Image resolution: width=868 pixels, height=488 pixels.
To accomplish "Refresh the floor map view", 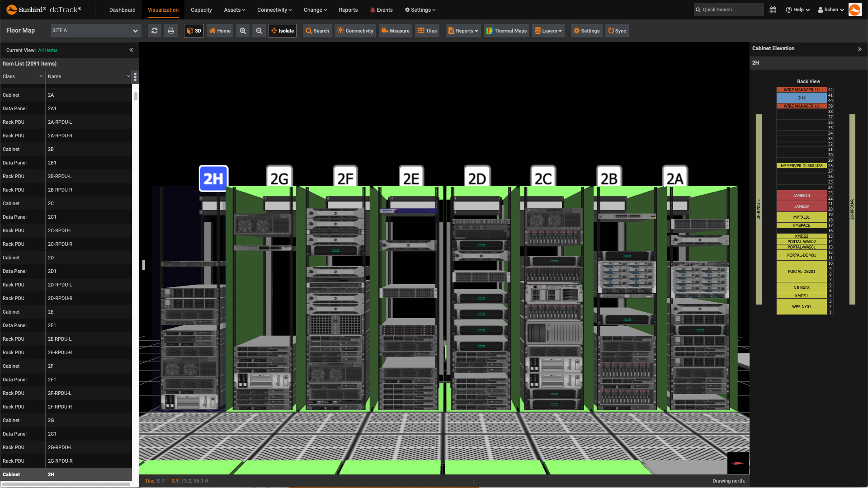I will [x=154, y=31].
